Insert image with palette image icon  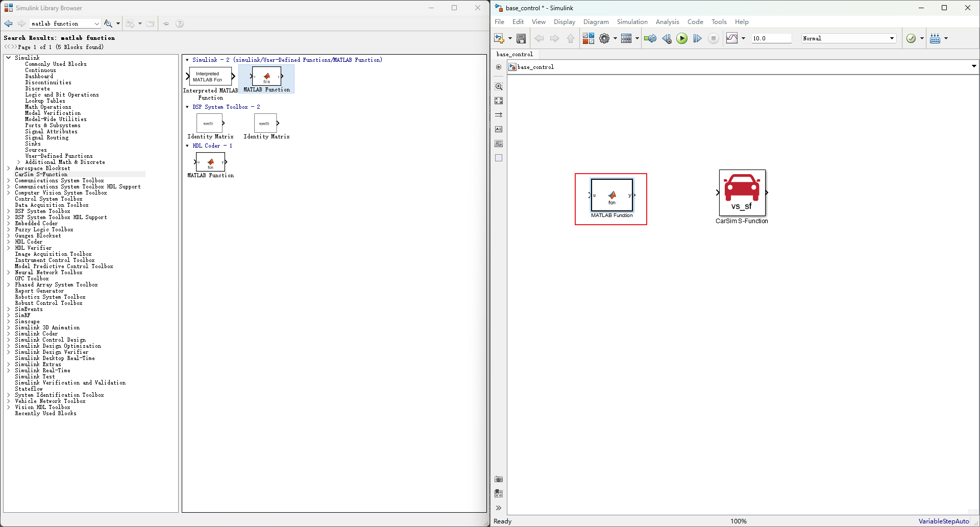[499, 143]
